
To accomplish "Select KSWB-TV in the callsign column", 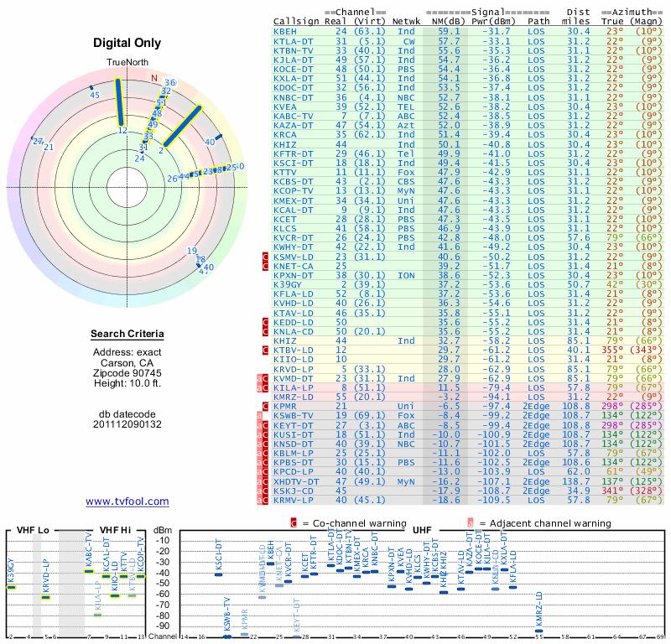I will coord(293,416).
